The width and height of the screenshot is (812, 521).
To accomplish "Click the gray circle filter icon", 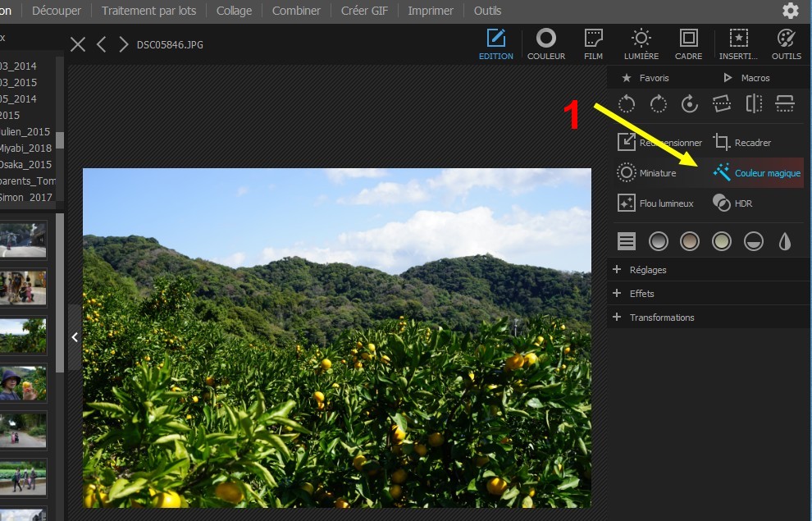I will pos(658,241).
